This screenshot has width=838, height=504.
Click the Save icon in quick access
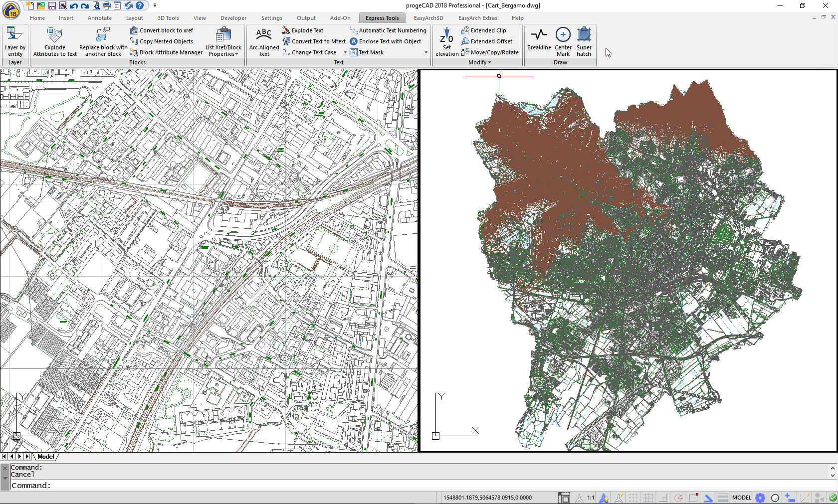tap(52, 5)
